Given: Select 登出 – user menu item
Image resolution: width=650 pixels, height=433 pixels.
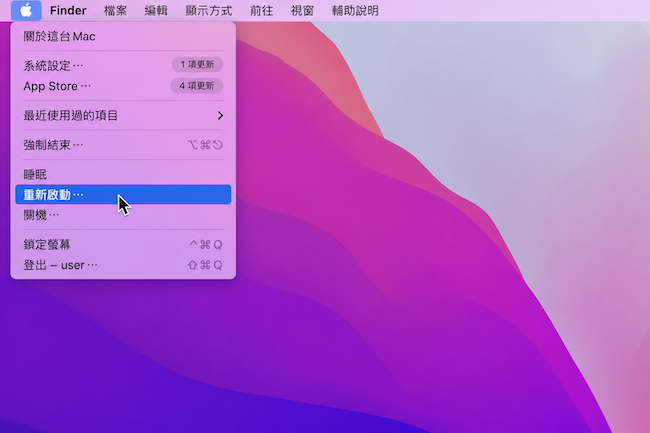Looking at the screenshot, I should tap(123, 265).
